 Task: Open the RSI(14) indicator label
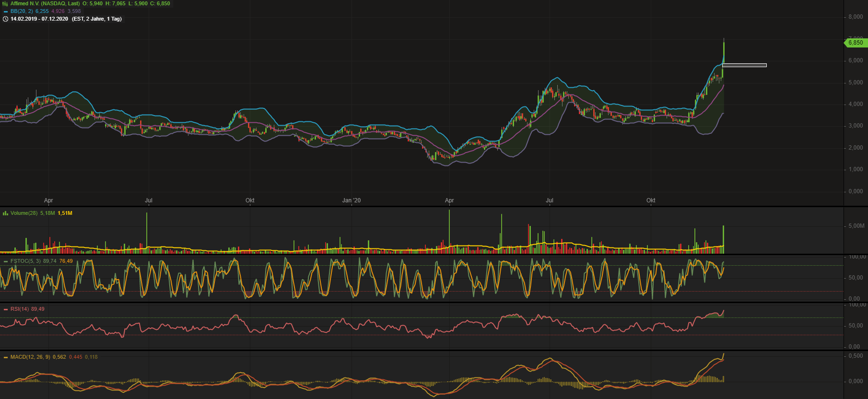point(20,309)
